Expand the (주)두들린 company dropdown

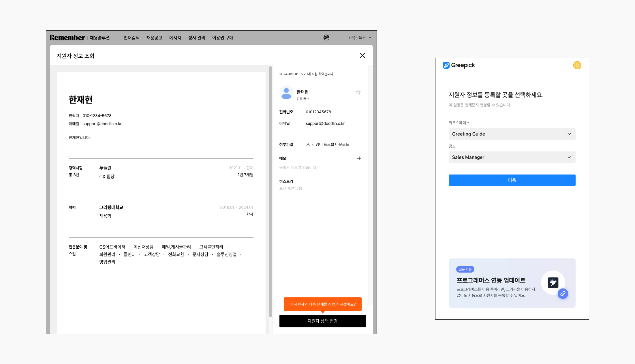pyautogui.click(x=360, y=37)
